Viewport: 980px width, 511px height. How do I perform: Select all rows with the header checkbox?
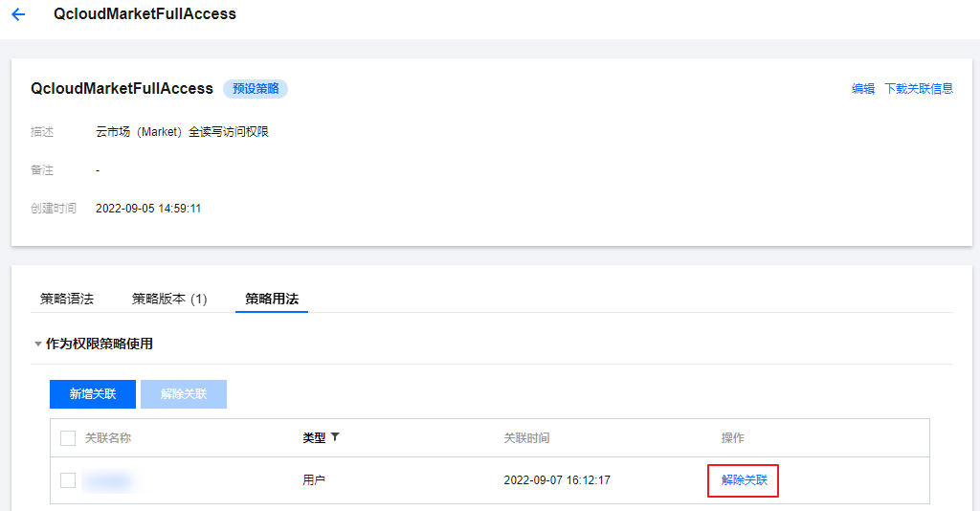click(x=68, y=438)
